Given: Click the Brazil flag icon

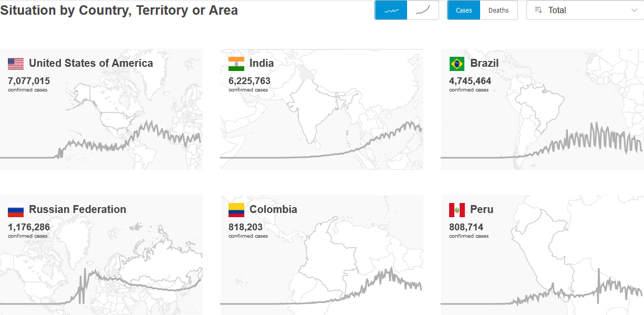Looking at the screenshot, I should 457,64.
